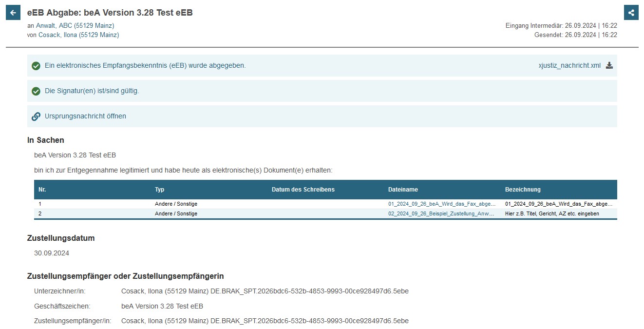Image resolution: width=644 pixels, height=329 pixels.
Task: Click the Unterzeichner/in value Cosack, Ilona
Action: pos(265,291)
